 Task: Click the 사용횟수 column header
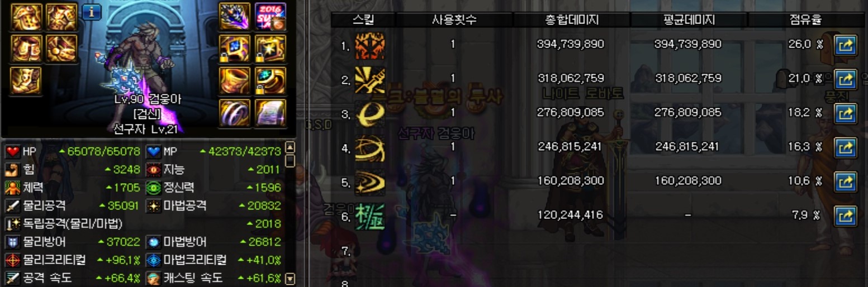tap(454, 20)
